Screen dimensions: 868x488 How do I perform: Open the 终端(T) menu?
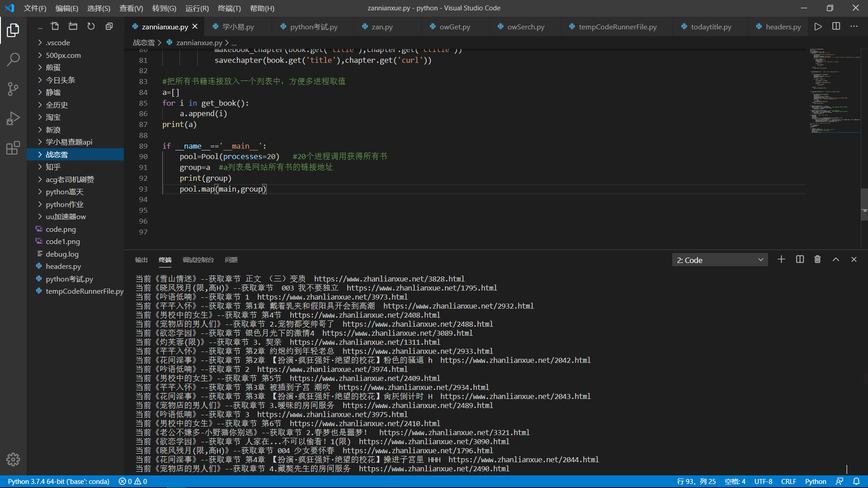pyautogui.click(x=229, y=8)
